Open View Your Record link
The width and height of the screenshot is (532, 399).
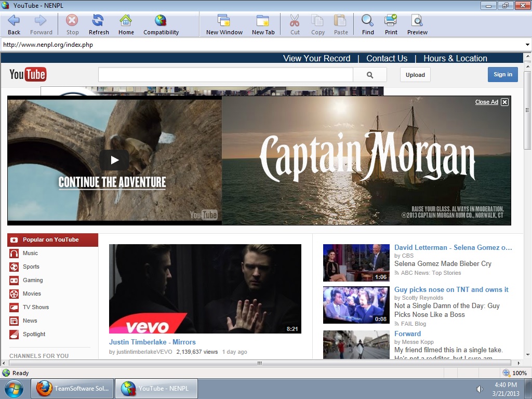(x=316, y=58)
